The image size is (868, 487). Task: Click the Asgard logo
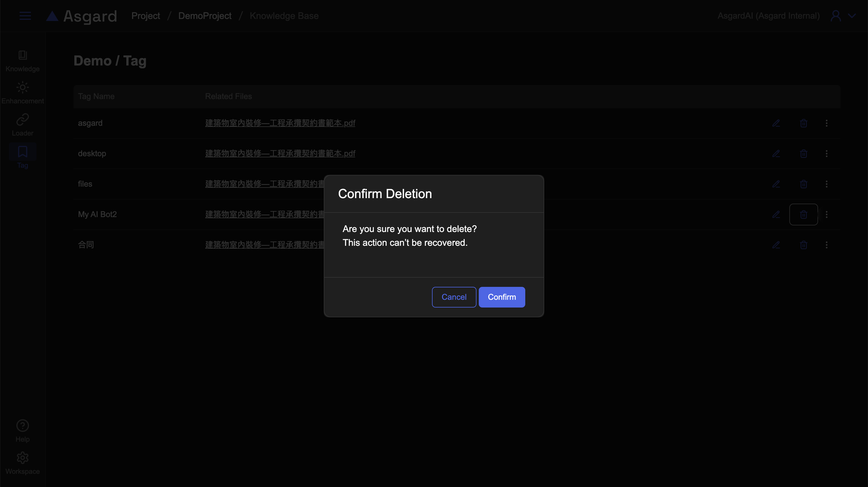pos(82,16)
